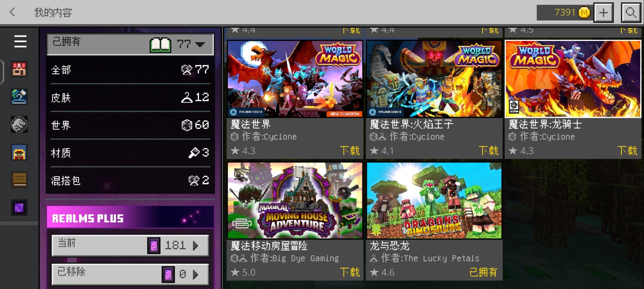Image resolution: width=644 pixels, height=289 pixels.
Task: Go back with the top-left arrow
Action: point(12,12)
